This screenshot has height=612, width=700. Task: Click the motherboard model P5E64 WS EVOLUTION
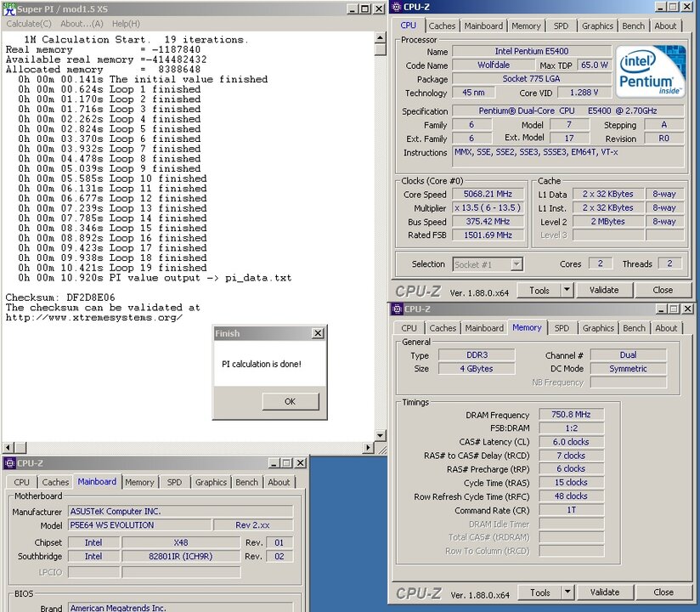pyautogui.click(x=139, y=525)
